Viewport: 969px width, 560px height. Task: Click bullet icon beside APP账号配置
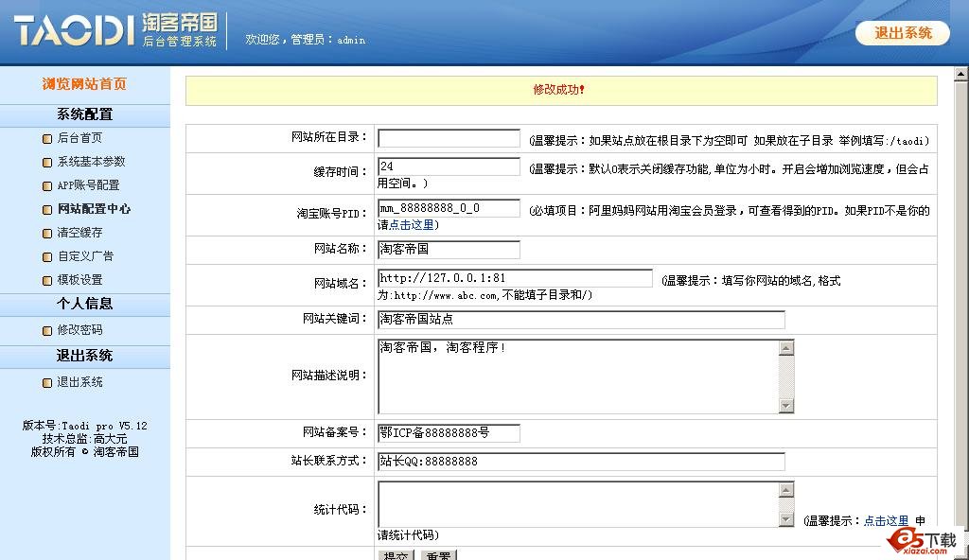tap(47, 186)
